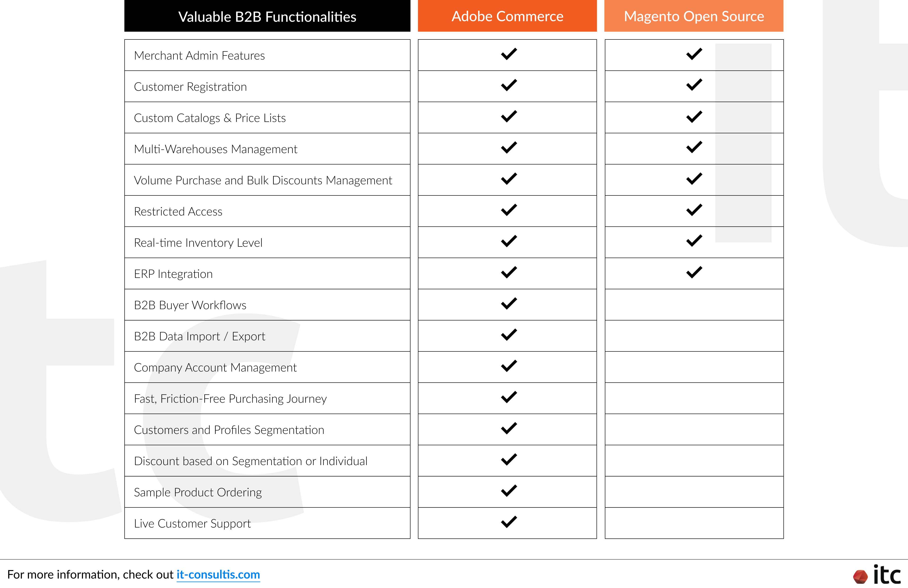Click Adobe Commerce checkmark for Live Customer Support
Viewport: 908px width, 588px height.
pyautogui.click(x=509, y=522)
